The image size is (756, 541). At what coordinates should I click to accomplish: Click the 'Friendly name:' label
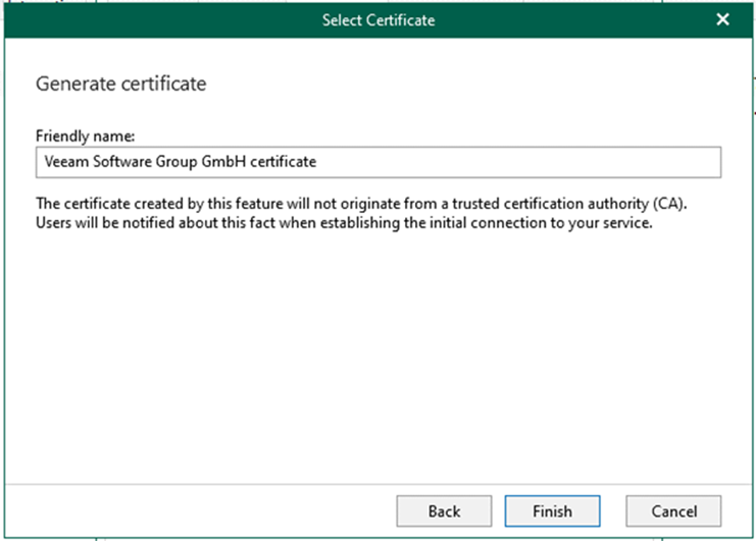pyautogui.click(x=85, y=136)
